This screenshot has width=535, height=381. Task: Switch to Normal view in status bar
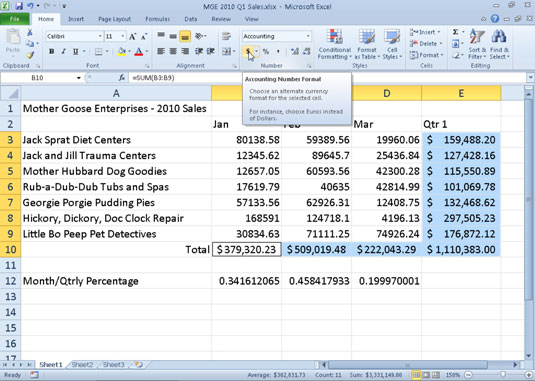(416, 375)
